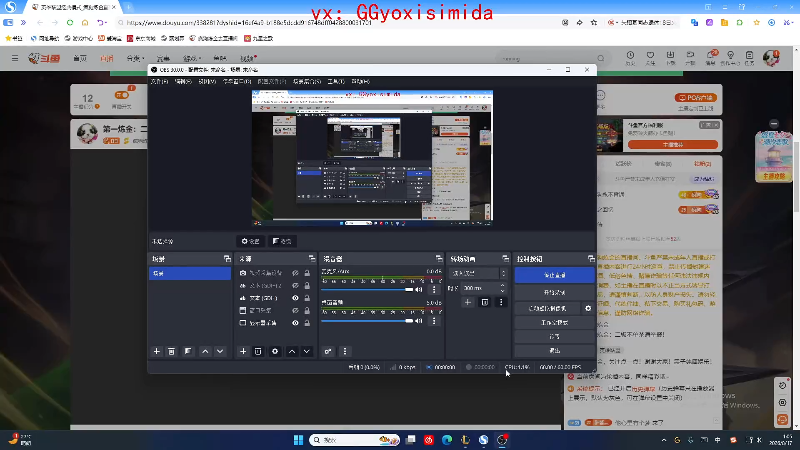Click Douyu search input field
This screenshot has width=800, height=450.
[546, 59]
